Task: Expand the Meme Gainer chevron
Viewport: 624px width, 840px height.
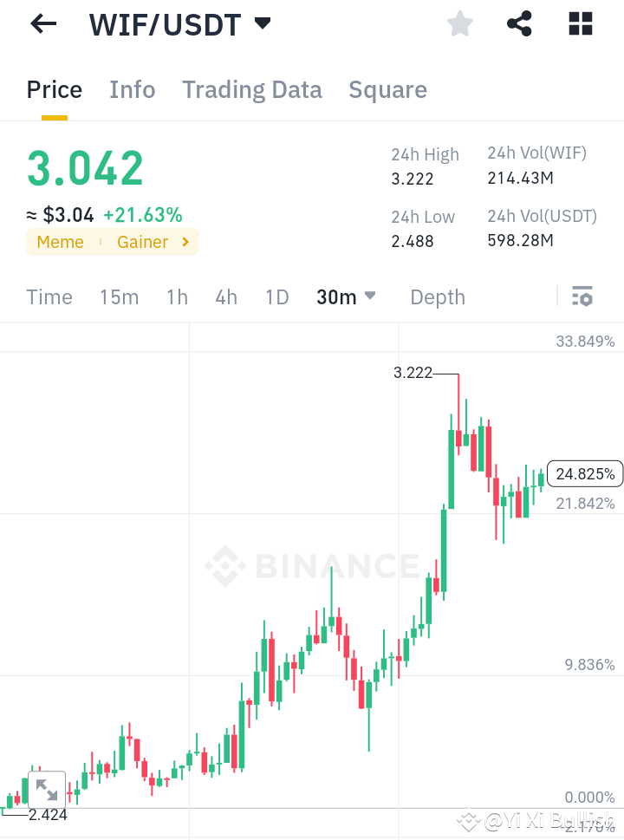Action: [x=184, y=242]
